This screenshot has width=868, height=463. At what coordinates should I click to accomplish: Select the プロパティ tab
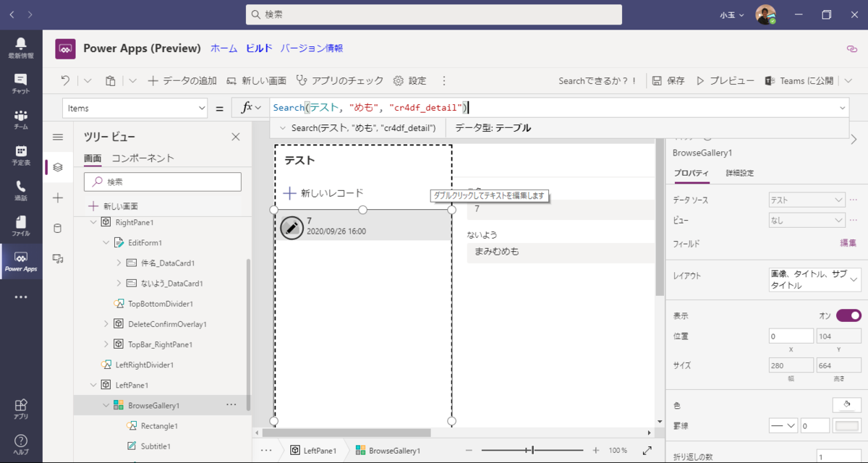point(691,173)
